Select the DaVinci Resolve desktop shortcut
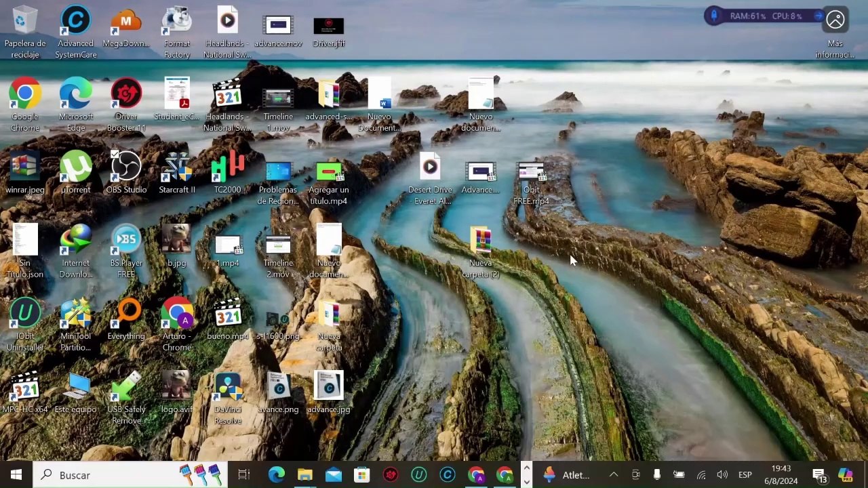 [x=227, y=398]
